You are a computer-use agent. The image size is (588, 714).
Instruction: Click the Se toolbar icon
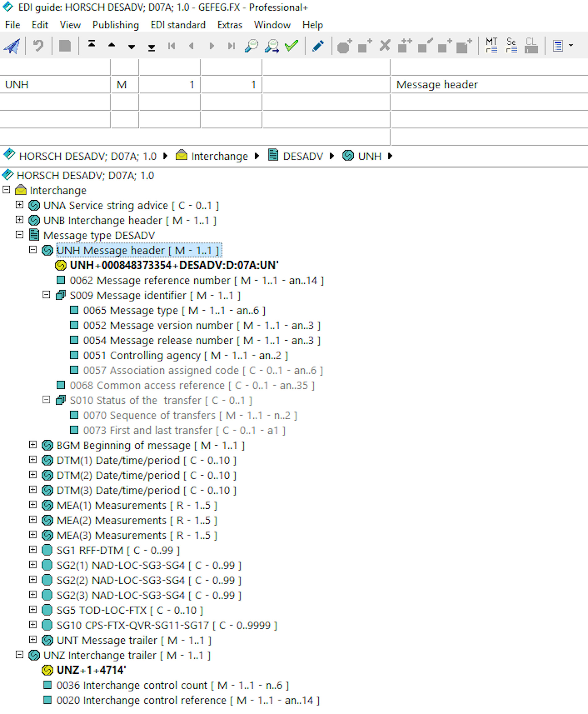click(511, 46)
